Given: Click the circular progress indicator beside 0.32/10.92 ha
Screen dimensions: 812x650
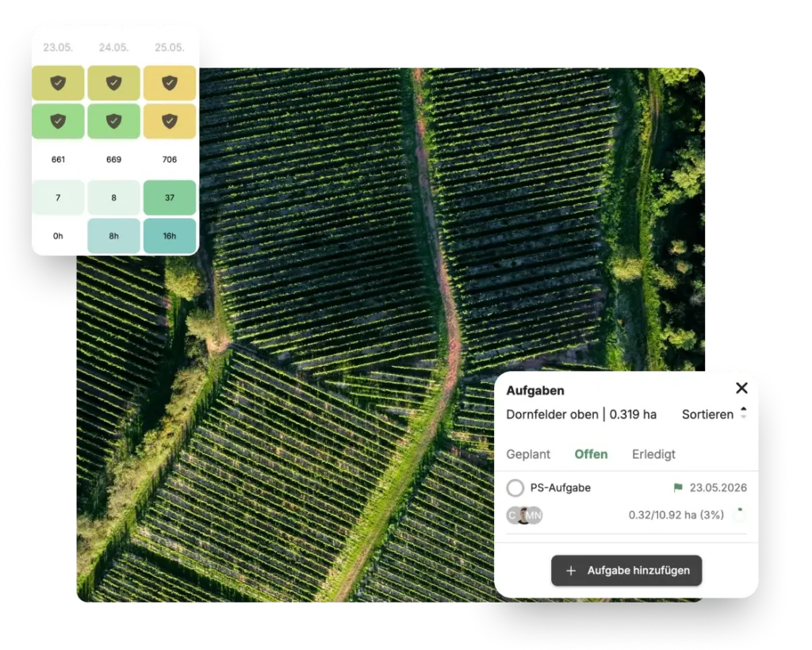Looking at the screenshot, I should point(739,515).
